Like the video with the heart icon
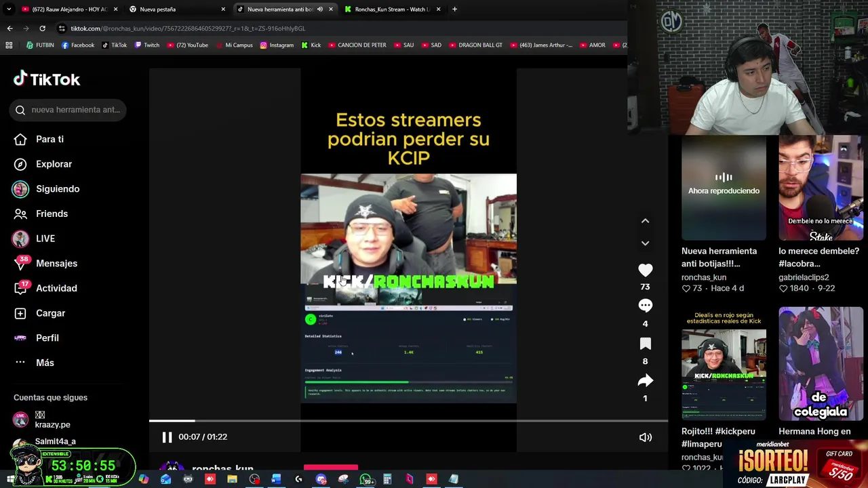 click(645, 270)
